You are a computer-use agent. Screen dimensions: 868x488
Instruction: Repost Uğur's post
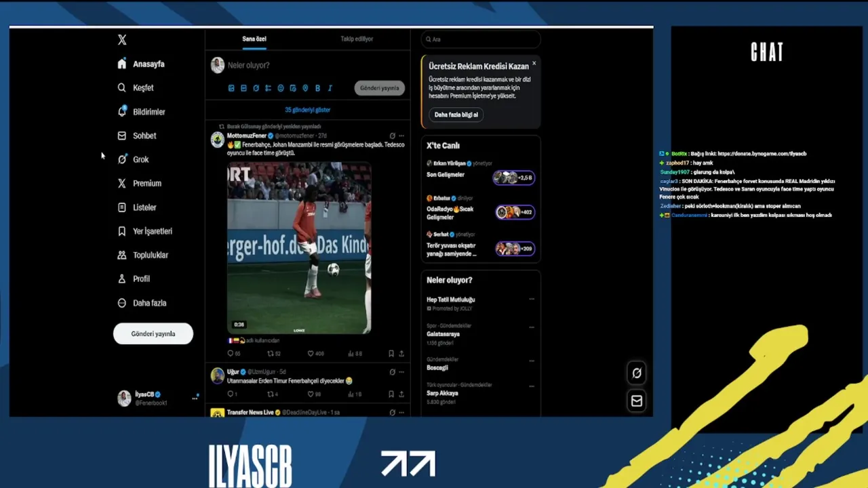(x=273, y=394)
